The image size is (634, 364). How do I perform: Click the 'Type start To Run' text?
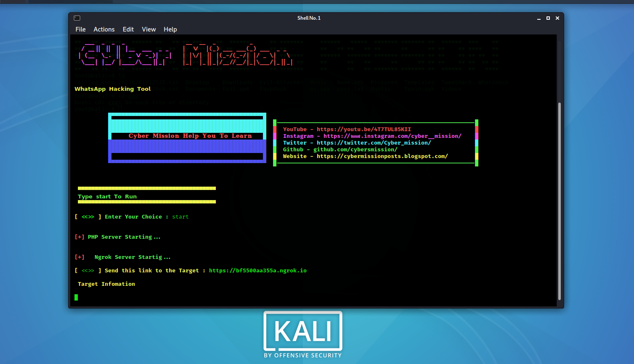107,197
